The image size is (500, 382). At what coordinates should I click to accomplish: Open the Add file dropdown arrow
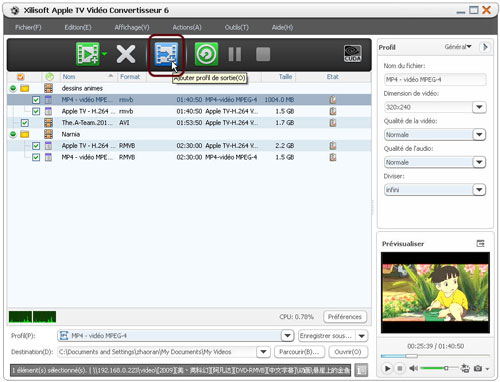coord(105,53)
